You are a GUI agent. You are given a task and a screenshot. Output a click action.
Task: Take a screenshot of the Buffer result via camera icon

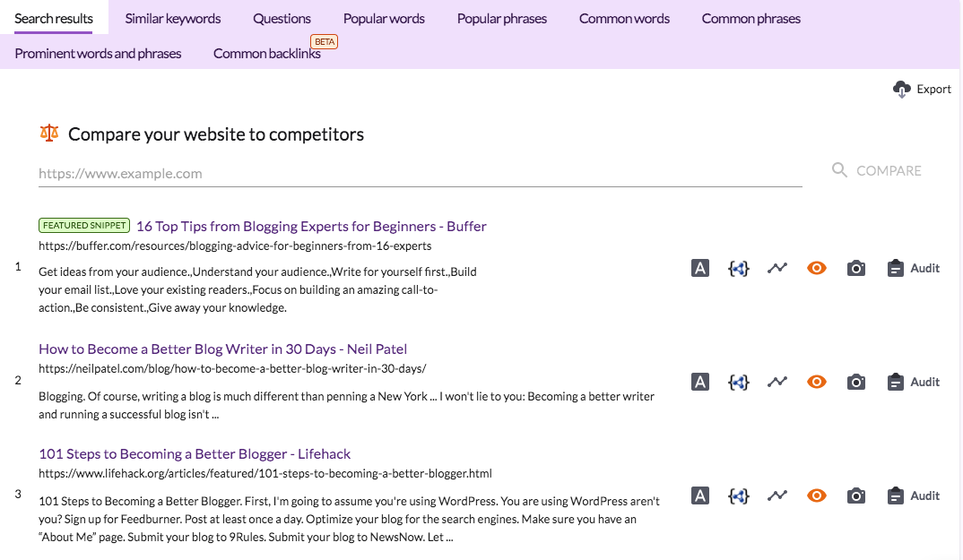pyautogui.click(x=856, y=267)
